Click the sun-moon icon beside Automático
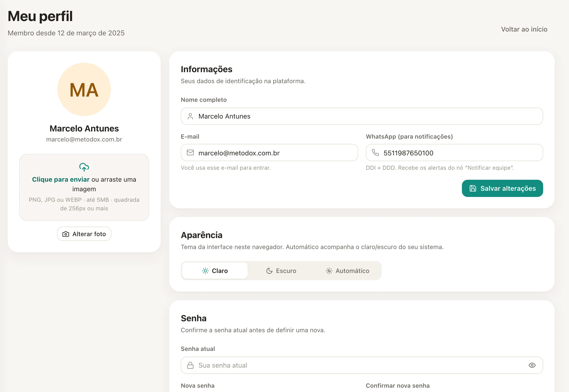Screen dimensions: 569x392 tap(329, 271)
